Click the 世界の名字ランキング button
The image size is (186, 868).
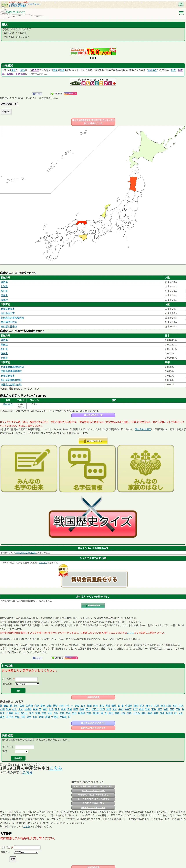coord(93,807)
